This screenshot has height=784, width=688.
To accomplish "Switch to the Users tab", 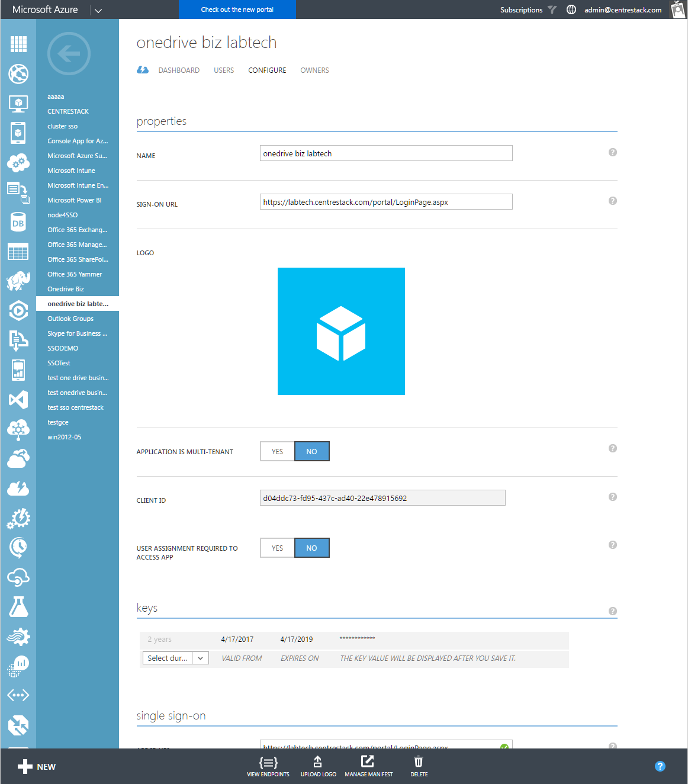I will click(x=224, y=70).
